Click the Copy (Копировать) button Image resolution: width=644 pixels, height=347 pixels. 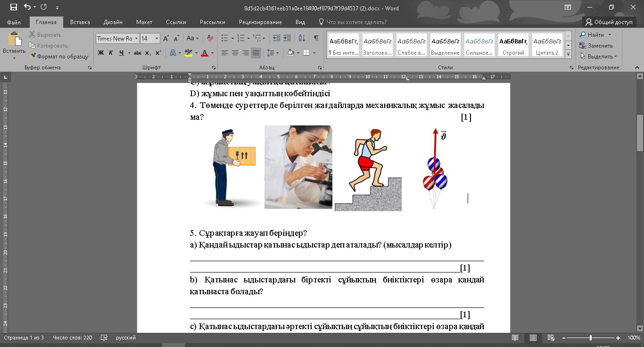tap(48, 46)
